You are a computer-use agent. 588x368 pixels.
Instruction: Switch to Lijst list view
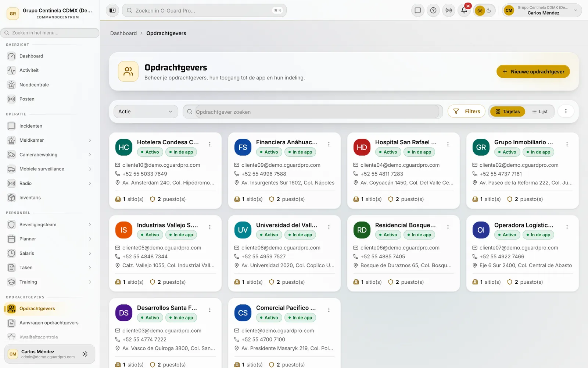click(x=539, y=112)
